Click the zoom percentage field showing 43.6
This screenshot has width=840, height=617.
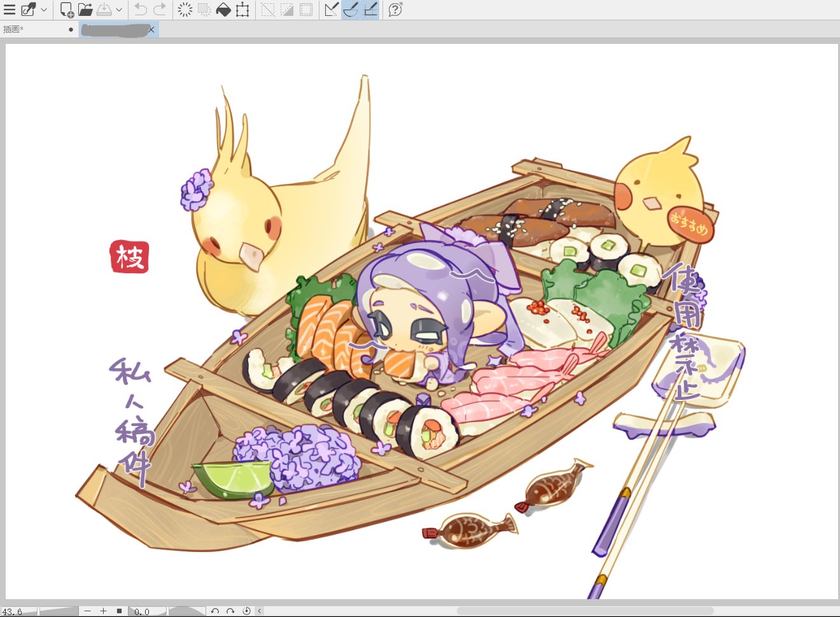tap(19, 611)
